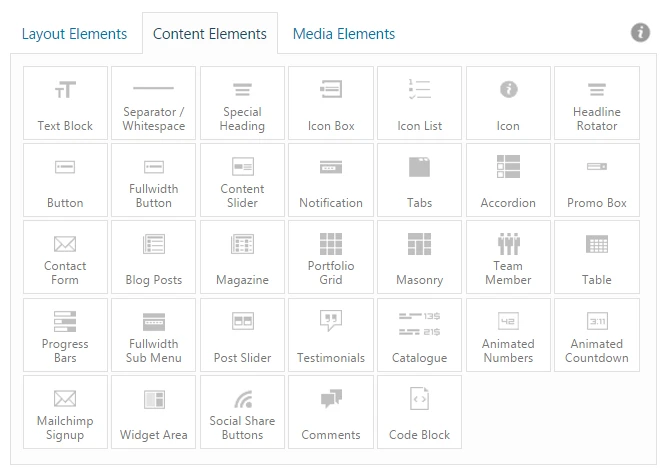Viewport: 665px width, 469px height.
Task: Add an Animated Countdown element
Action: 596,335
